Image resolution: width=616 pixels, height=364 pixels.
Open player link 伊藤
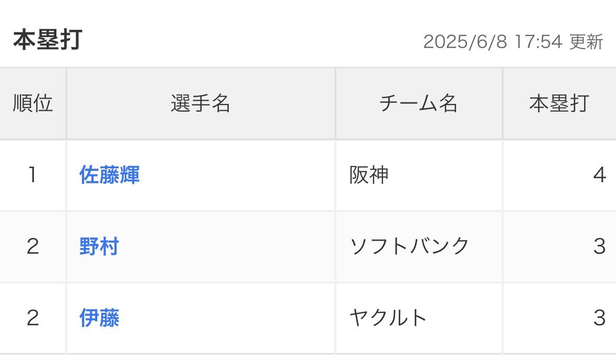(99, 318)
